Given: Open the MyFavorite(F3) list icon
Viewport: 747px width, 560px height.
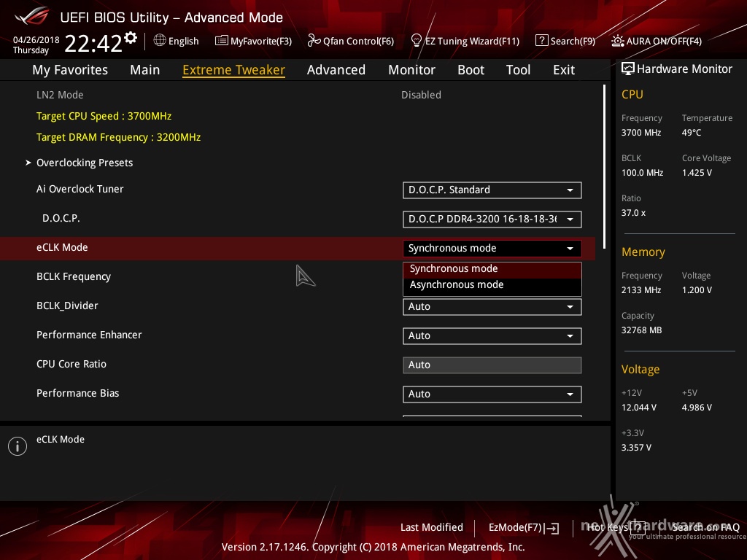Looking at the screenshot, I should pos(222,41).
